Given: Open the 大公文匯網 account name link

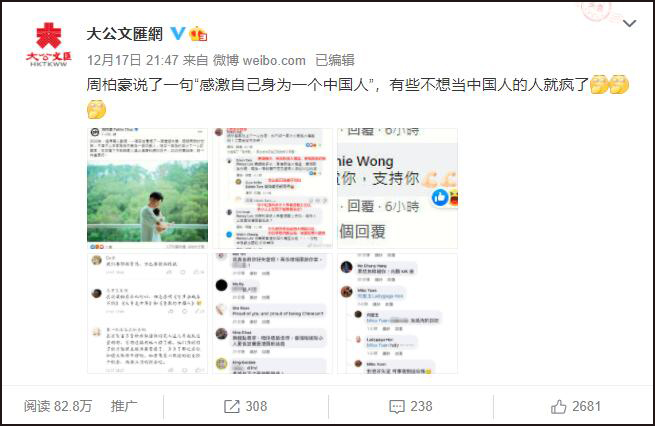Looking at the screenshot, I should (124, 34).
